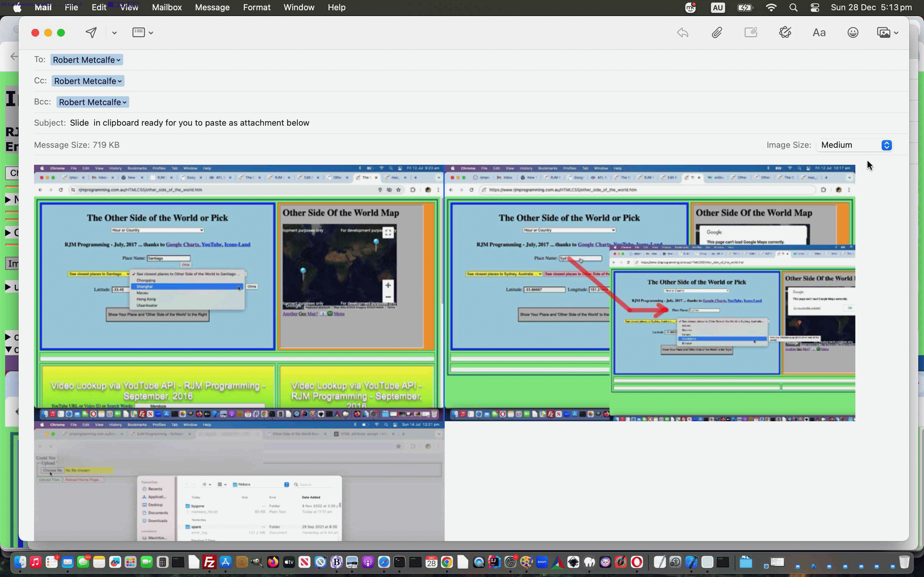Attach a file using the paperclip icon

pos(717,32)
